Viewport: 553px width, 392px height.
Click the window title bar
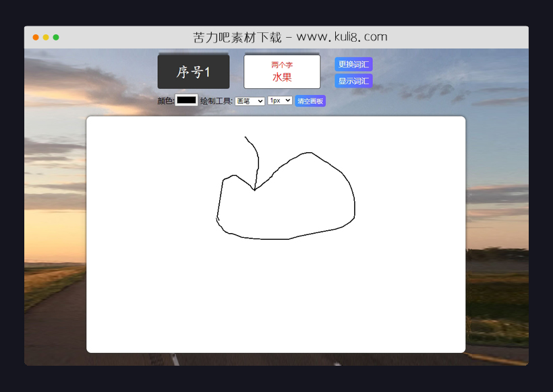click(438, 37)
